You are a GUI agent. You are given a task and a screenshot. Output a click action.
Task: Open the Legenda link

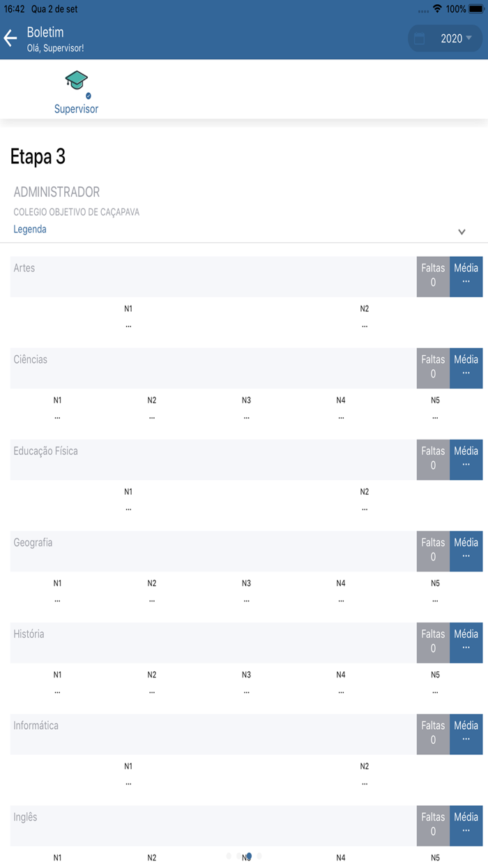[x=30, y=229]
